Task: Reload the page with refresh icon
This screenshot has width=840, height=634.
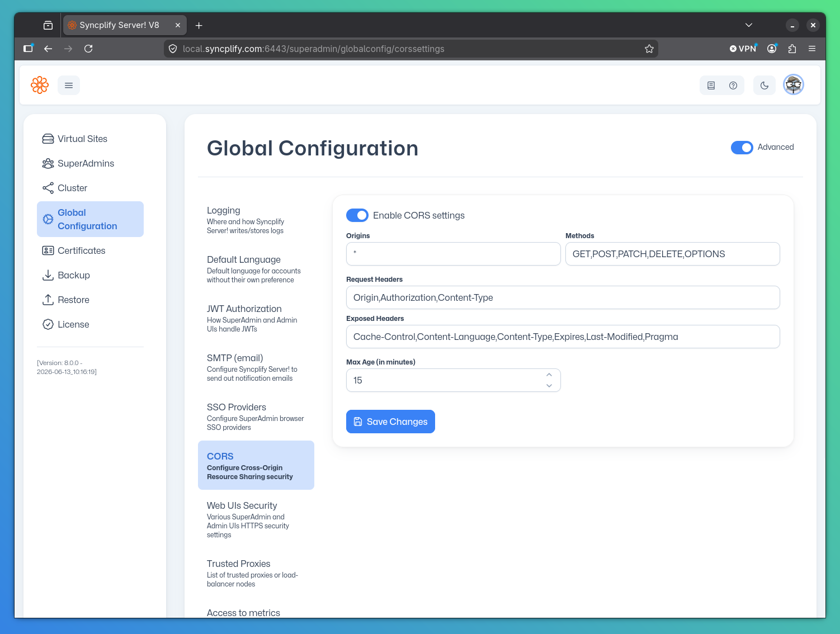Action: coord(88,49)
